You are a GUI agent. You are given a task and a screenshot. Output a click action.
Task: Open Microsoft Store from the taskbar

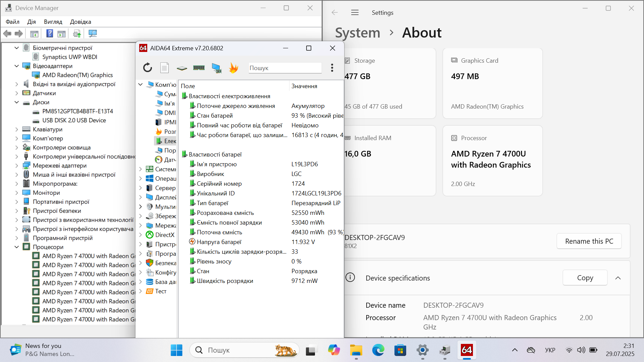(x=400, y=350)
